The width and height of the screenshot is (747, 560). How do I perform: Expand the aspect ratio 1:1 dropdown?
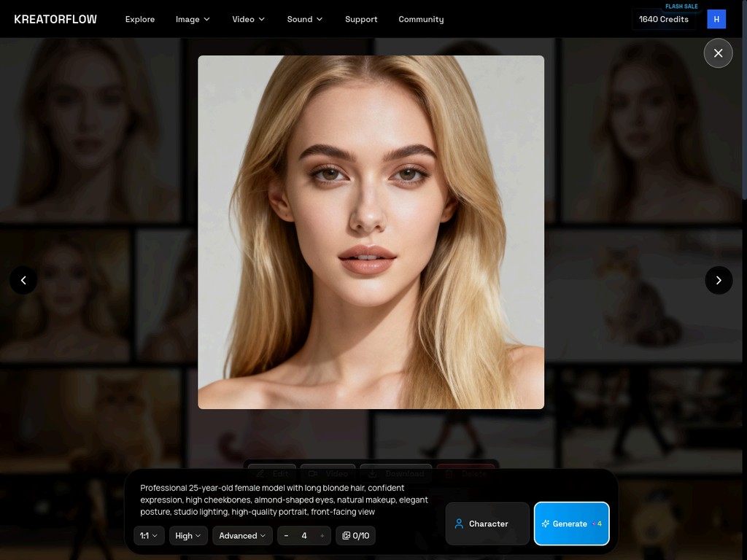point(148,535)
